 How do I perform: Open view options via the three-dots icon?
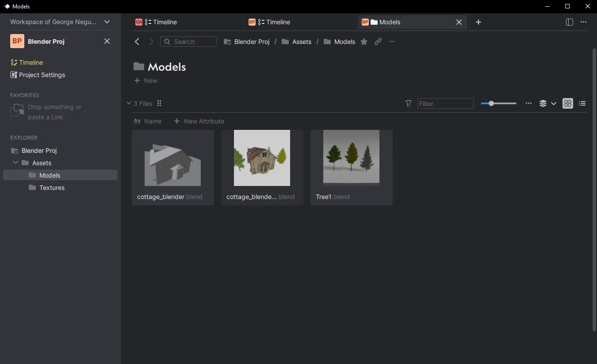click(528, 103)
